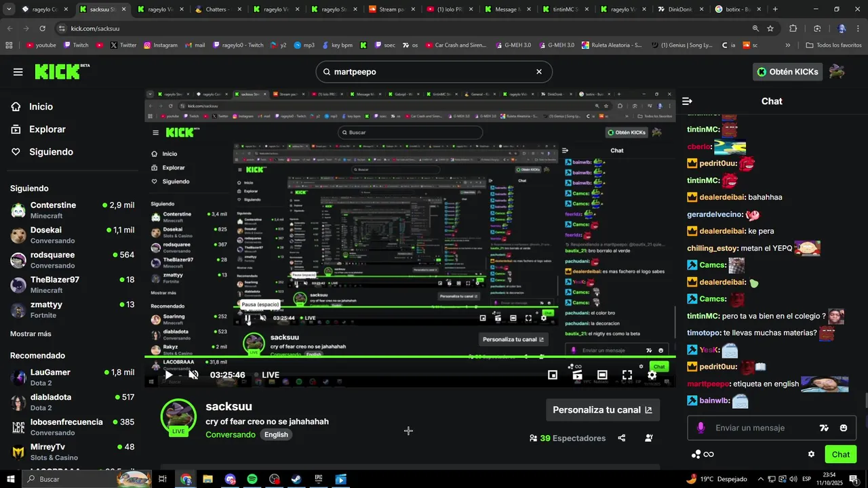Open the player quality settings gear
Screen dimensions: 868x488
pos(652,375)
